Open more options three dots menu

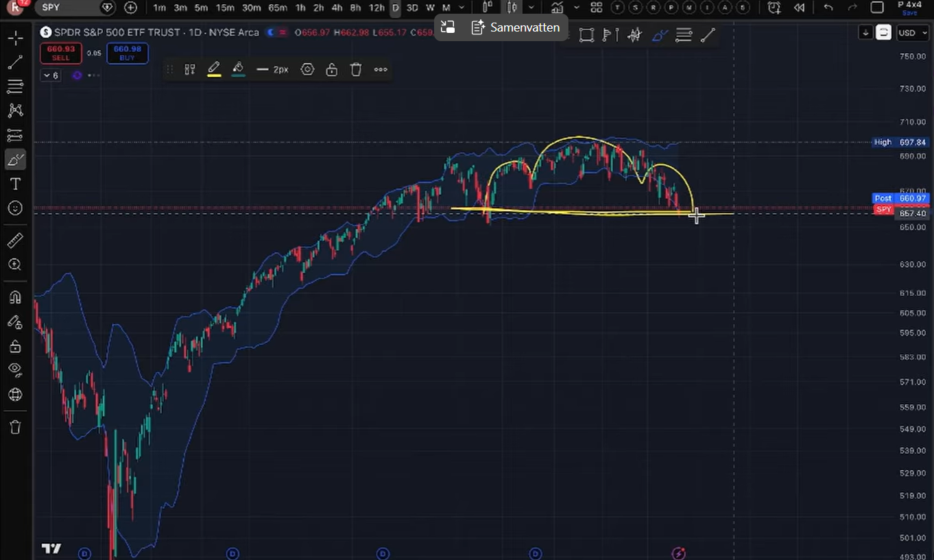coord(381,69)
